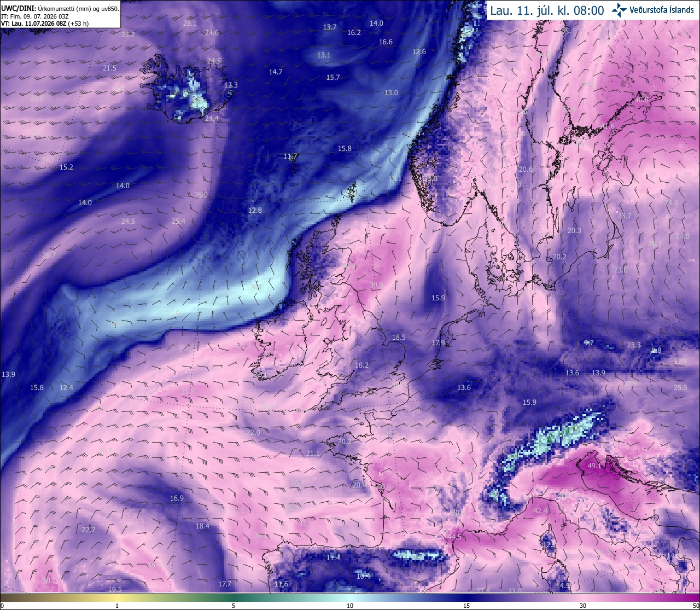The height and width of the screenshot is (610, 700).
Task: Click the 5 tick on the colour scale
Action: pos(234,606)
